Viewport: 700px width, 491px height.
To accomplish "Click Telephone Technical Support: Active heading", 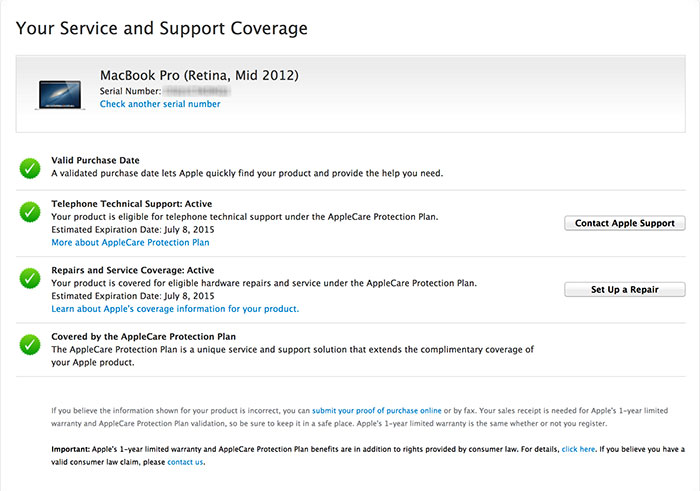I will pos(132,204).
